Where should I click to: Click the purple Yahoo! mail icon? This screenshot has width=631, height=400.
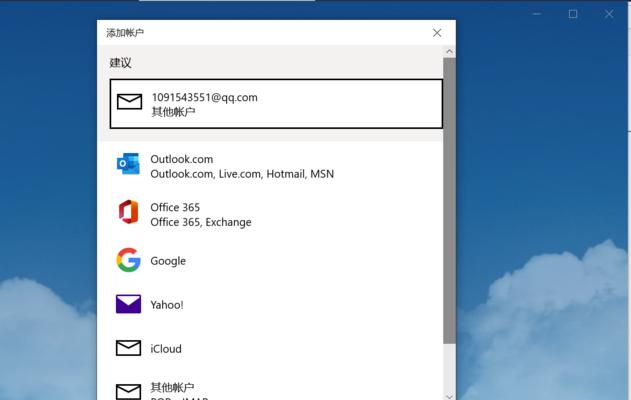click(128, 304)
